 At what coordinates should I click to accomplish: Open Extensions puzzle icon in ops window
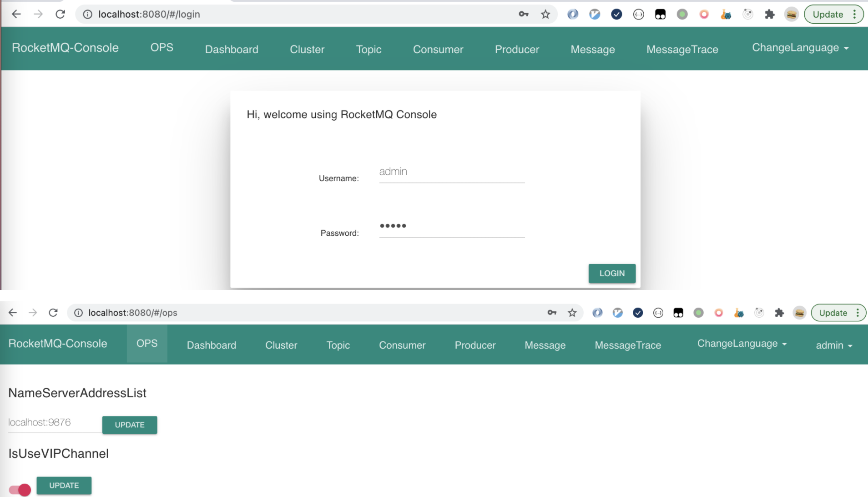click(779, 313)
